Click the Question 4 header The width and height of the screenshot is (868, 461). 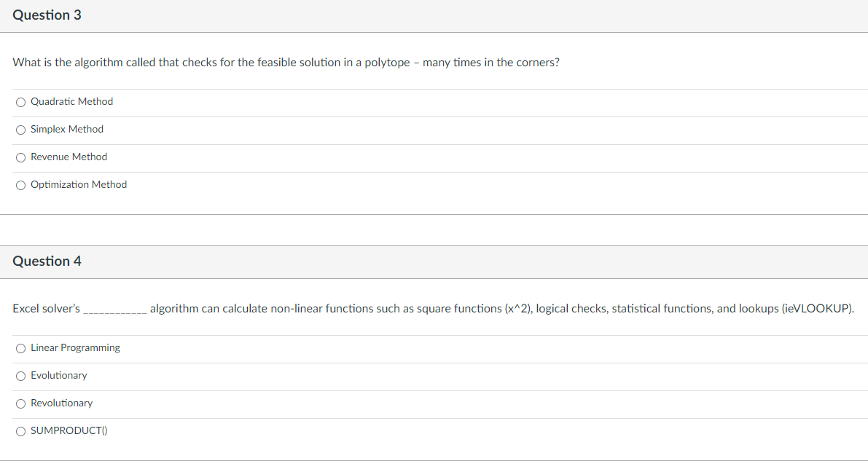[47, 261]
